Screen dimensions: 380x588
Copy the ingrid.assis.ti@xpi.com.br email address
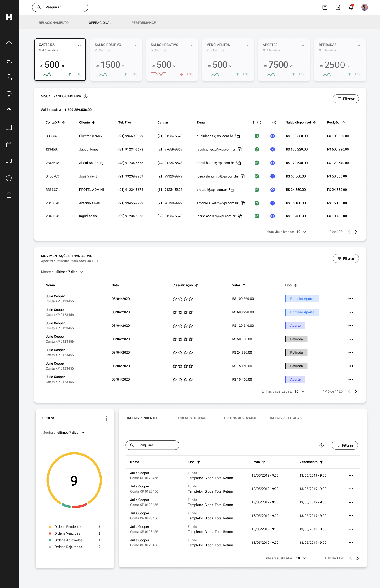click(240, 216)
